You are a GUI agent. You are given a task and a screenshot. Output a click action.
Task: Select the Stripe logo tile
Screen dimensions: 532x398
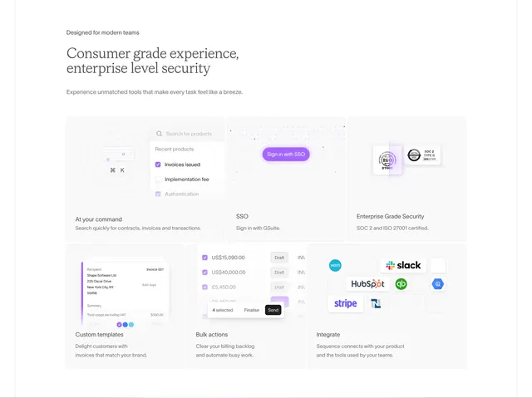(x=346, y=303)
